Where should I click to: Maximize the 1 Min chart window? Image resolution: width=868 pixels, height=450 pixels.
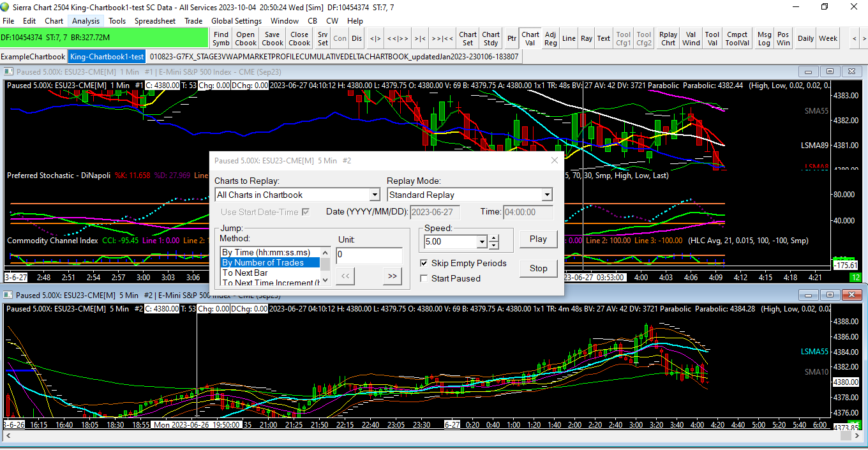tap(830, 71)
